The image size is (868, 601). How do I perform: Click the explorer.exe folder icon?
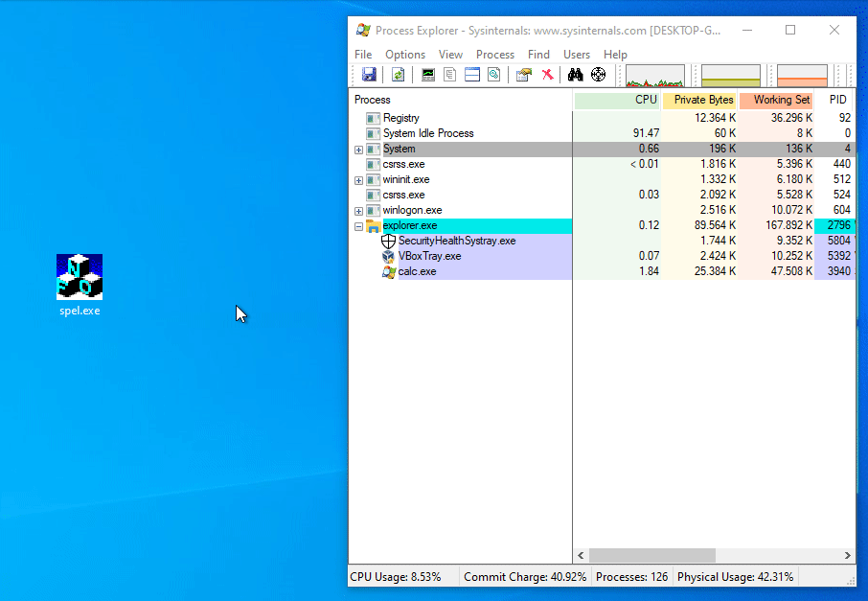374,226
